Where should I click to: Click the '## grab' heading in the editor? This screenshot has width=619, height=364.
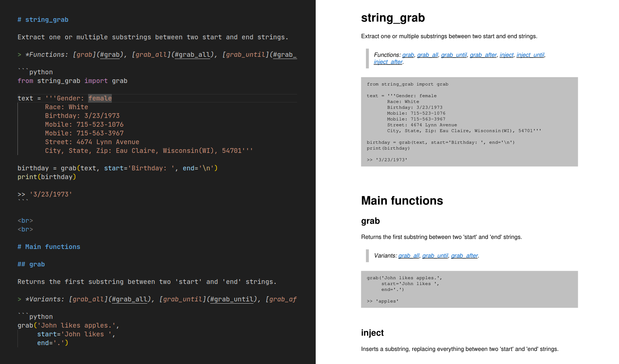click(x=31, y=264)
